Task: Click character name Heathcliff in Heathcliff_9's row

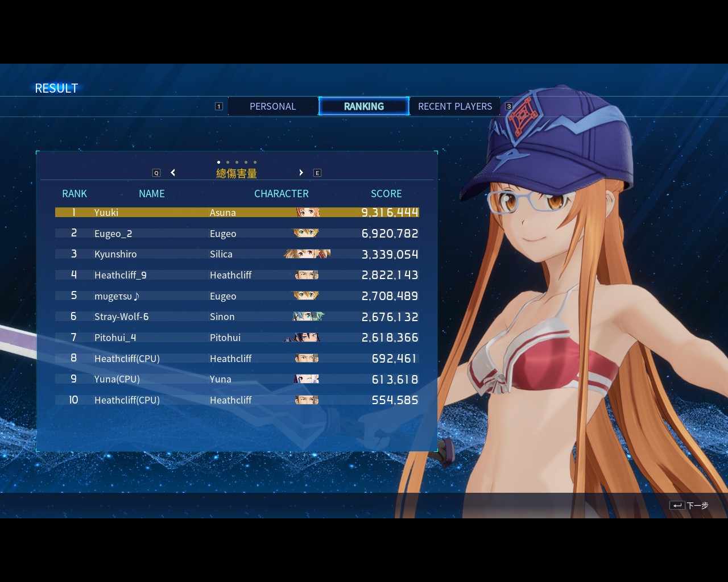Action: point(231,275)
